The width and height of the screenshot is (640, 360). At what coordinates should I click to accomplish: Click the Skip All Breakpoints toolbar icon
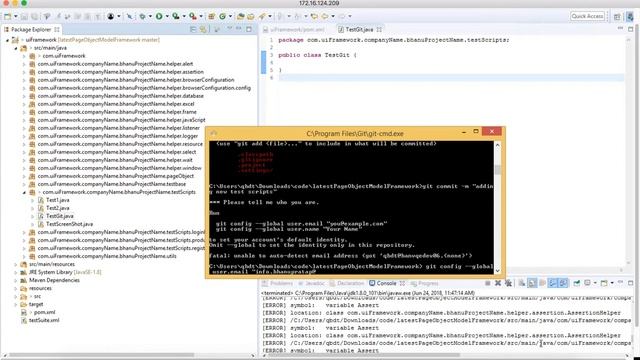tap(129, 16)
